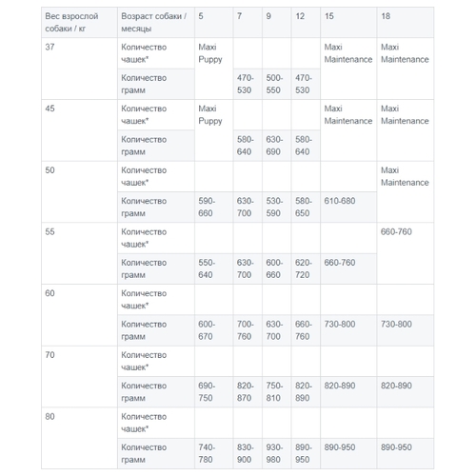Click the 80 kg weight row cell
476x476 pixels.
tap(79, 438)
